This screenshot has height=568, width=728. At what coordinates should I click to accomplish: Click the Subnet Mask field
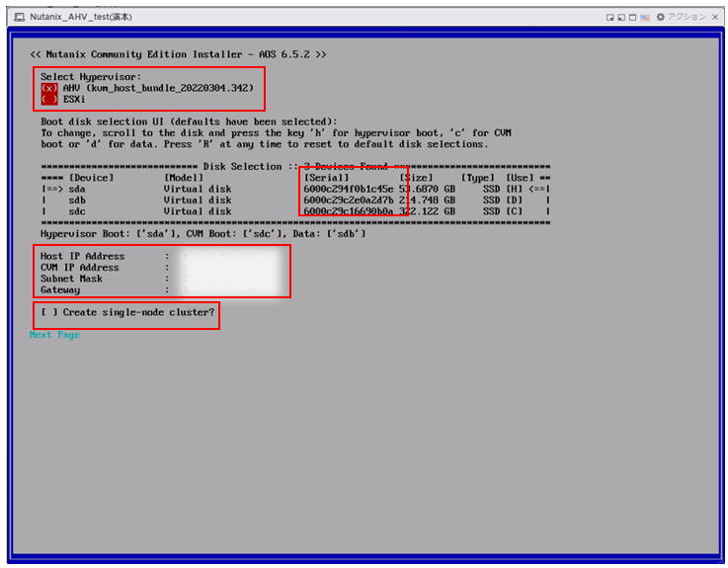[228, 279]
